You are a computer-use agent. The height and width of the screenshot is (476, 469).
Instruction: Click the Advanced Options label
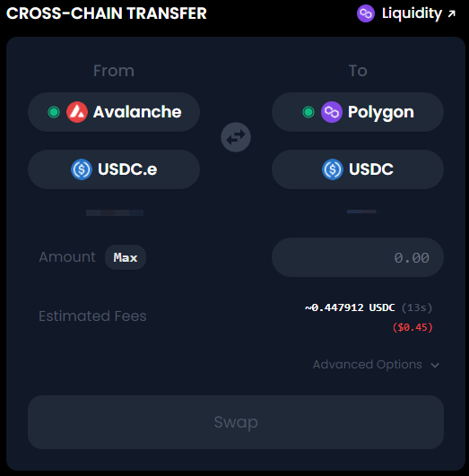tap(368, 364)
